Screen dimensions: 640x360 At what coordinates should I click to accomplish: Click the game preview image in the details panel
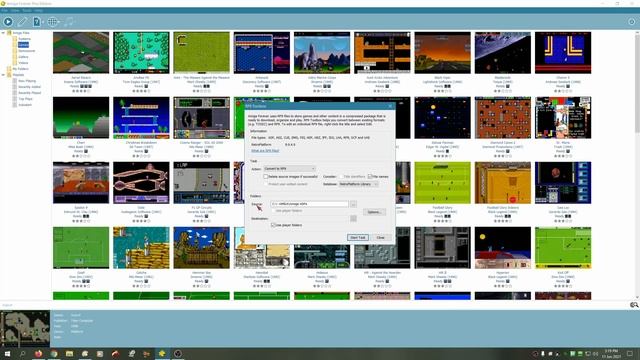tap(25, 328)
